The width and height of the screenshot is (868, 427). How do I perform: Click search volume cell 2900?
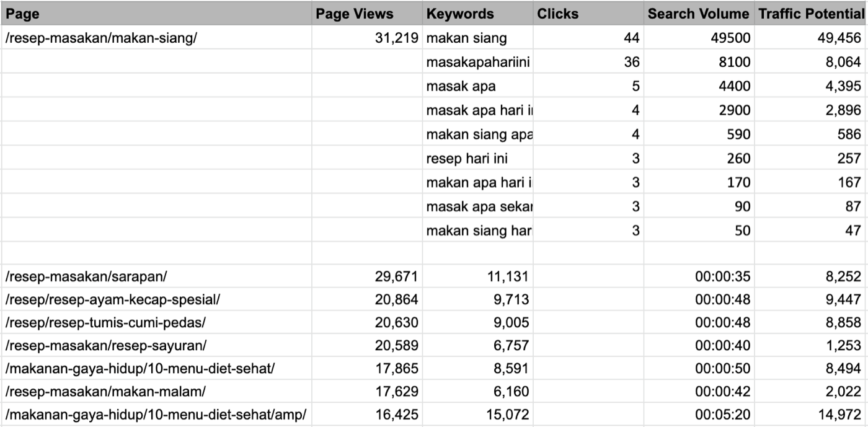pyautogui.click(x=699, y=110)
